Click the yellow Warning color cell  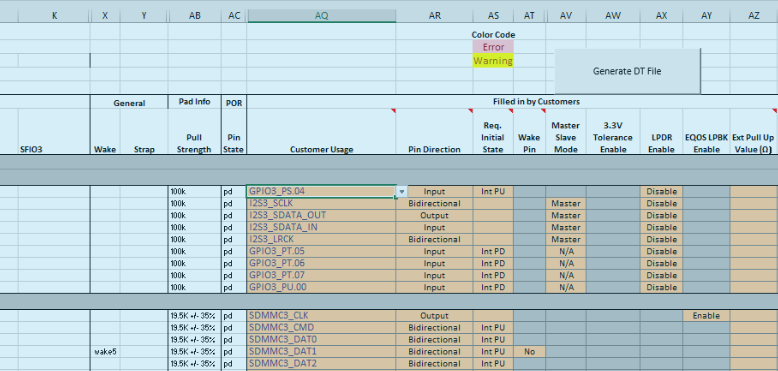coord(493,61)
